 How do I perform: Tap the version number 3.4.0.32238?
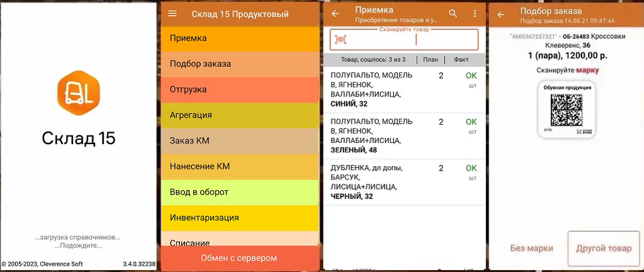coord(139,264)
